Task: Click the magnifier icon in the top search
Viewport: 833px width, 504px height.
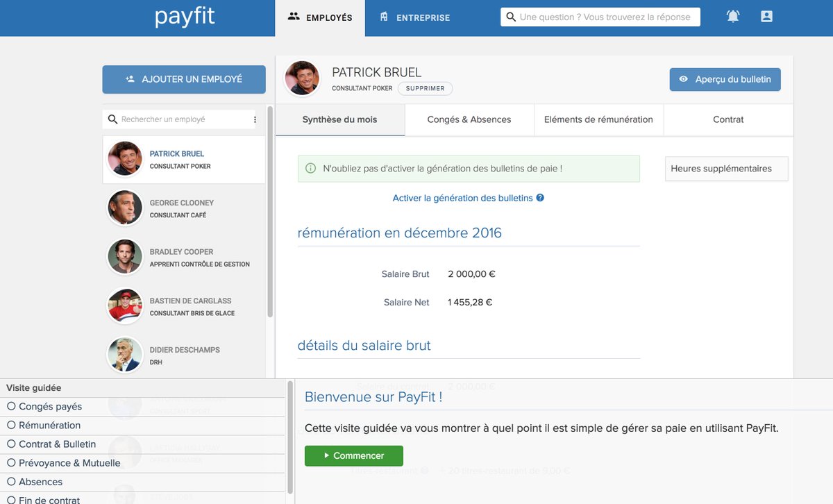Action: coord(511,17)
